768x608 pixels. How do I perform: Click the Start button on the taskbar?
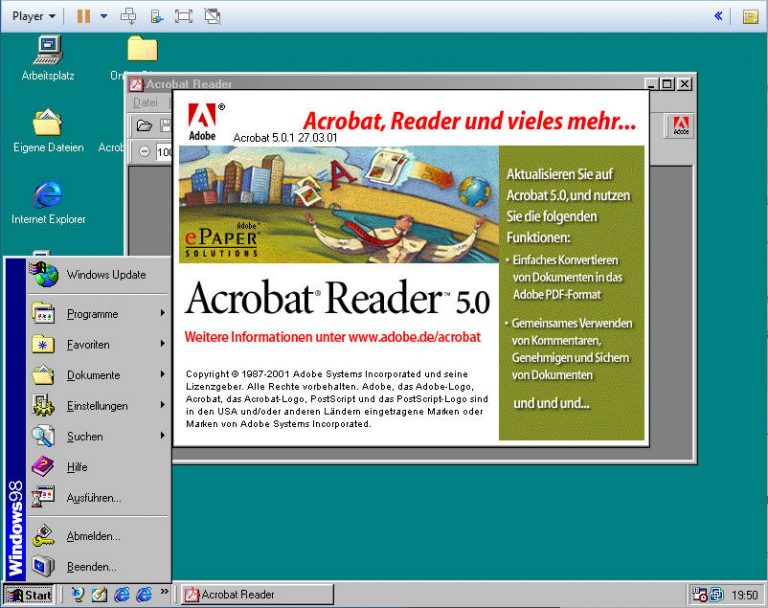click(29, 595)
